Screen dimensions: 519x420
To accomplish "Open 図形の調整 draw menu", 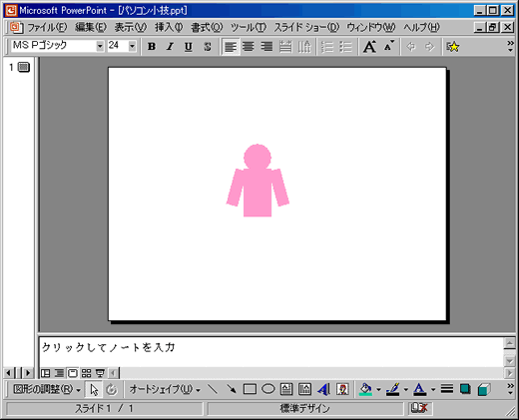I will (x=47, y=389).
